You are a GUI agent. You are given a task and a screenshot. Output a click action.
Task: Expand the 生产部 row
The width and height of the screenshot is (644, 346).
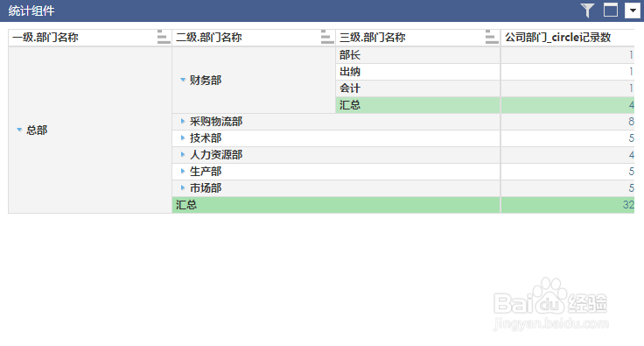[x=183, y=171]
